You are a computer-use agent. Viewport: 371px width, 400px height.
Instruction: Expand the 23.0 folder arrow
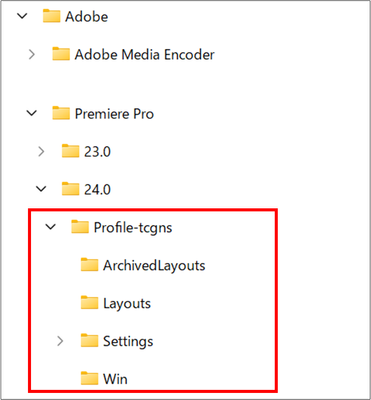[x=41, y=152]
